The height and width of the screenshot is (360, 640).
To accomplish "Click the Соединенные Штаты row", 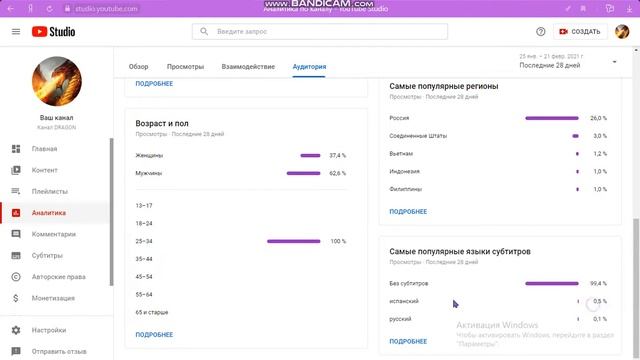I will click(x=498, y=136).
